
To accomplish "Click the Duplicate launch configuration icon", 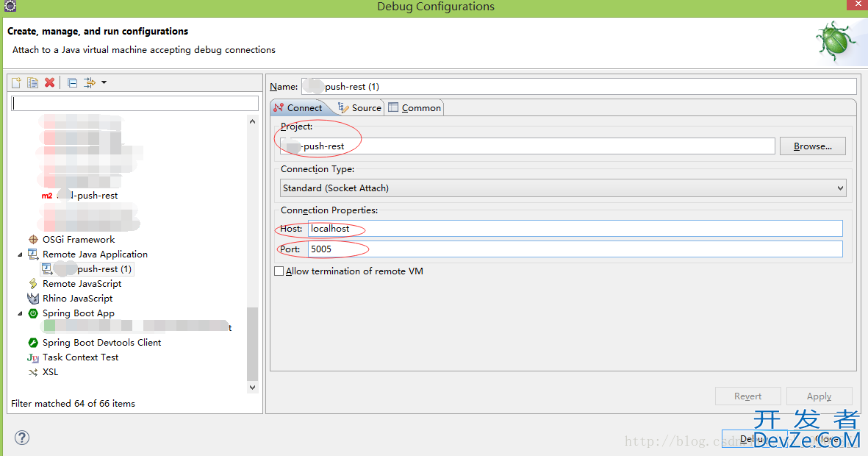I will tap(32, 82).
